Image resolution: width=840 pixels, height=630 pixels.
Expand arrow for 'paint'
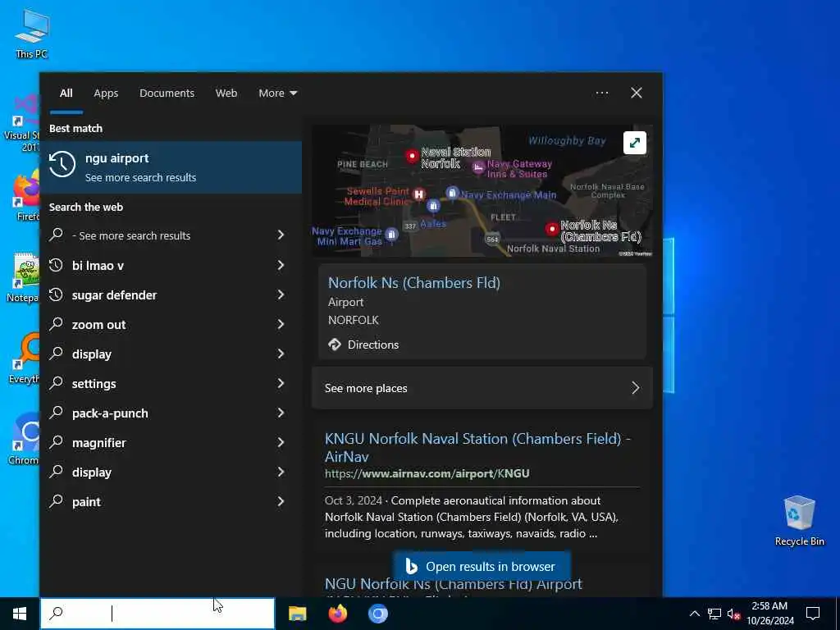click(x=281, y=501)
